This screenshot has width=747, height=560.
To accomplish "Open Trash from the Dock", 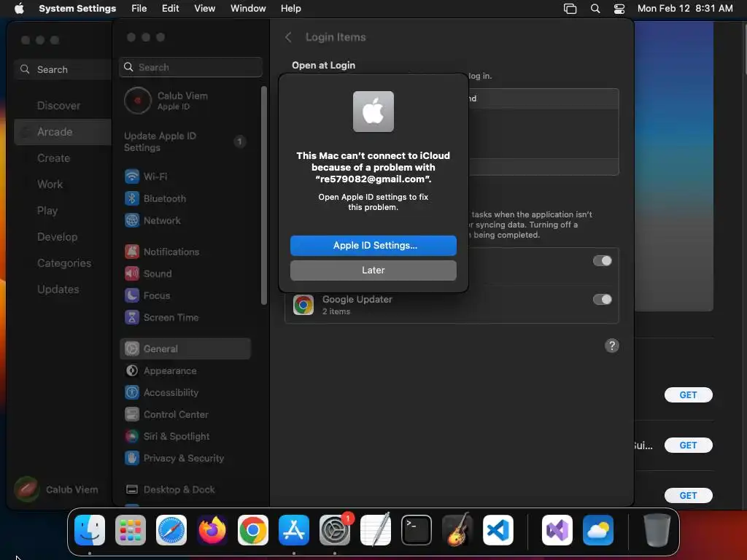I will [x=657, y=530].
